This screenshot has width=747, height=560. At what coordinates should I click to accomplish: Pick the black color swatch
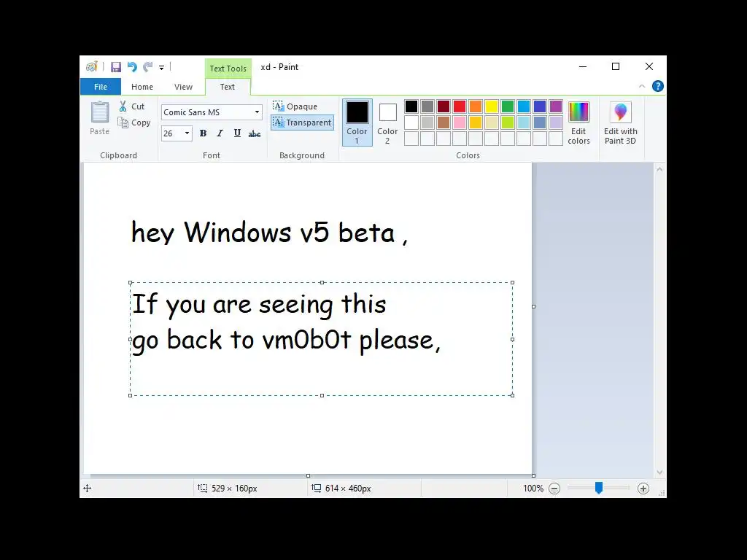click(x=411, y=106)
